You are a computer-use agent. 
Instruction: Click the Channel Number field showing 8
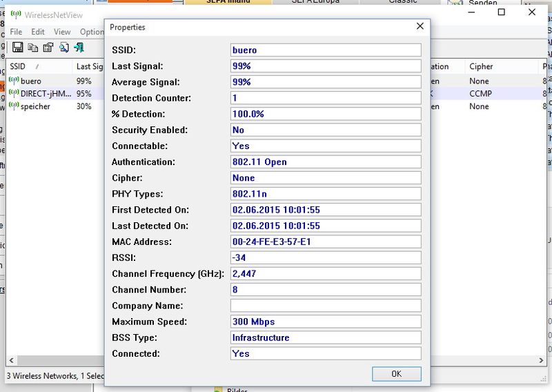326,289
